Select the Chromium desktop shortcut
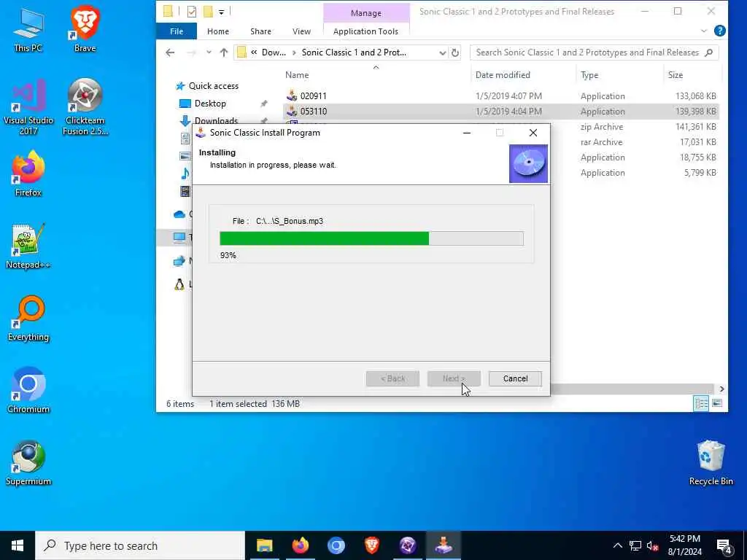Screen dimensions: 747x560 [28, 391]
